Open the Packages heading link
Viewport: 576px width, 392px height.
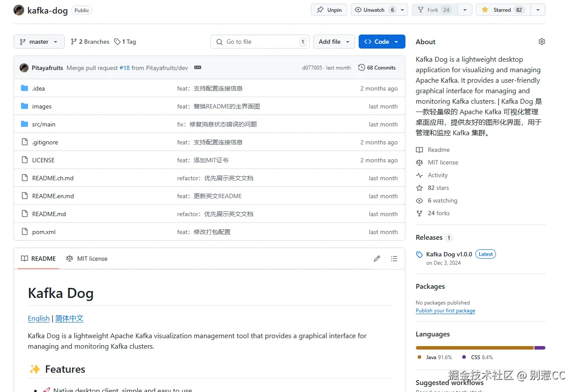tap(430, 287)
